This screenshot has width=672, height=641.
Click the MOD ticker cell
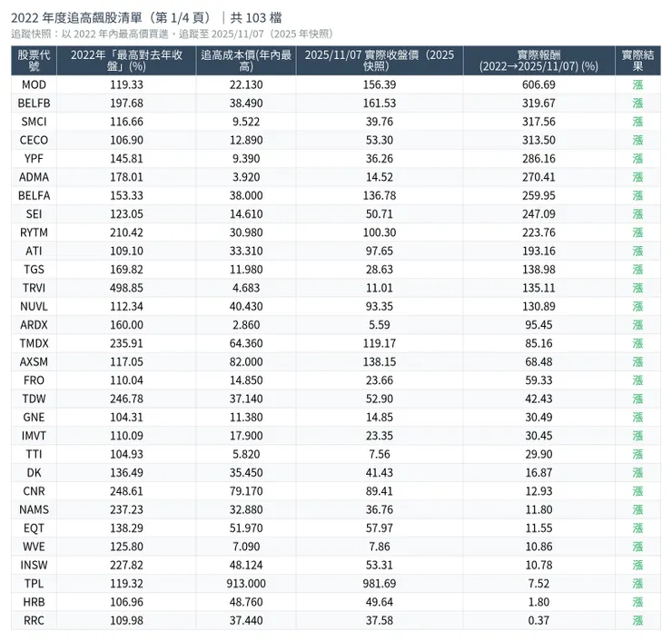coord(34,84)
